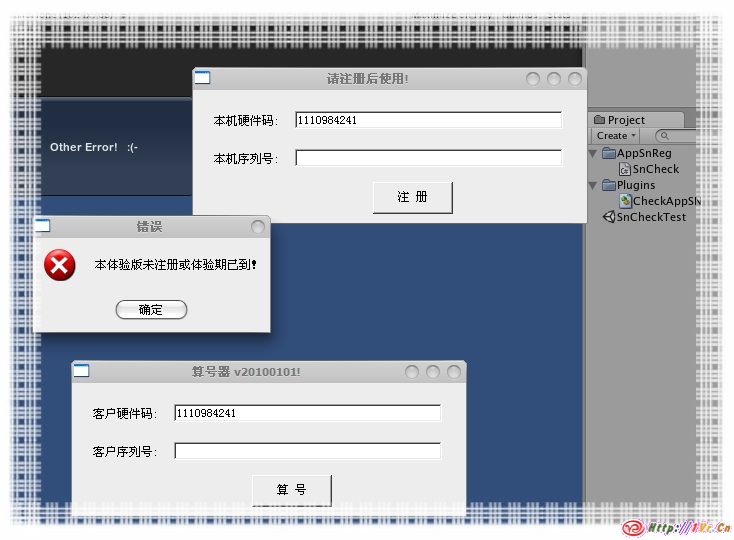Click the 本机序列号 serial number field
This screenshot has width=734, height=540.
[428, 158]
